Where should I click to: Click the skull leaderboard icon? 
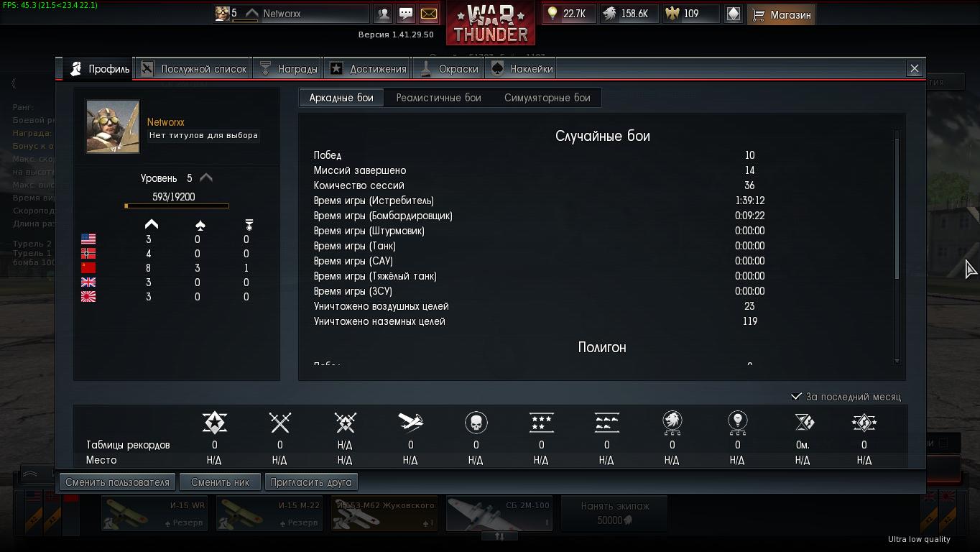click(x=476, y=423)
